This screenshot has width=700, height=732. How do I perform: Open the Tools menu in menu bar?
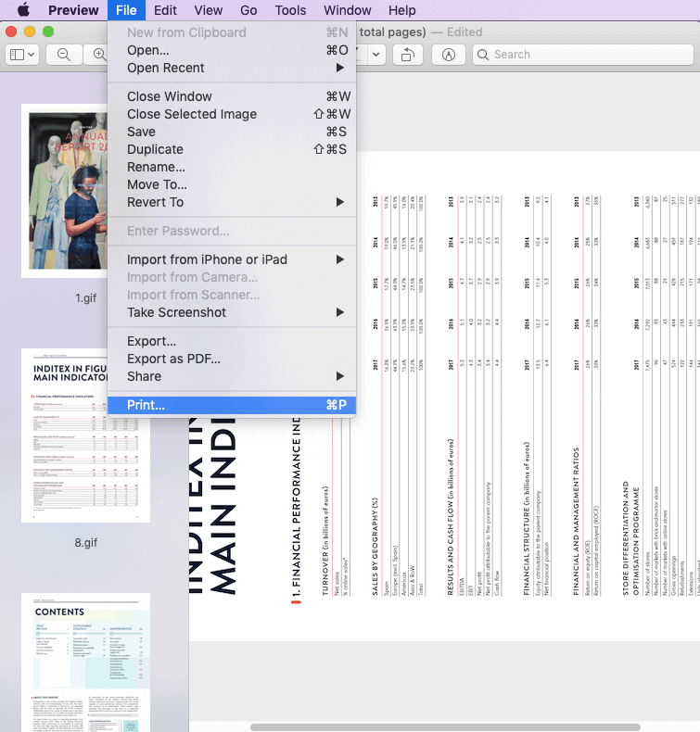pyautogui.click(x=290, y=10)
